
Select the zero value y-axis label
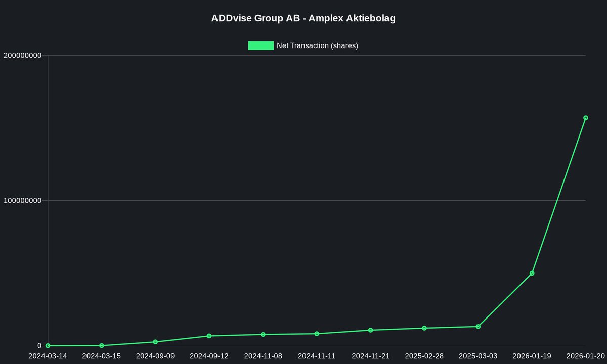[x=39, y=345]
